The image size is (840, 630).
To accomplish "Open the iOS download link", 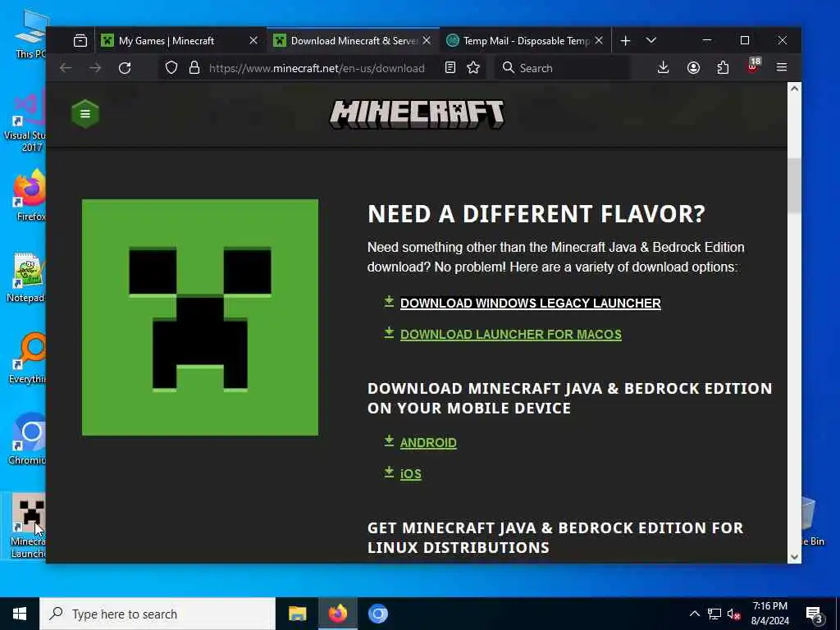I will pos(410,473).
